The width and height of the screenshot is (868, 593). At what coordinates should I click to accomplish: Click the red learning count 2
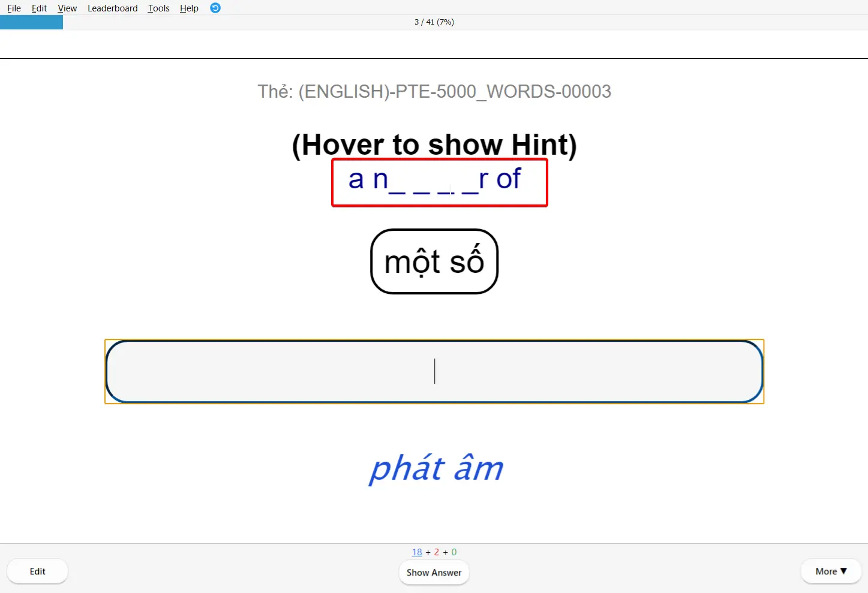[436, 552]
